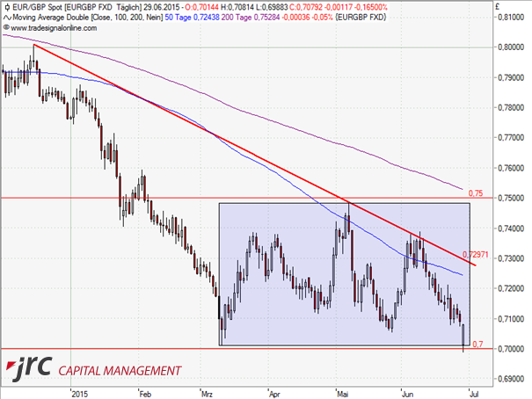This screenshot has height=399, width=532.
Task: Click the candlestick icon beside EUR/GBP Spot
Action: pyautogui.click(x=7, y=5)
